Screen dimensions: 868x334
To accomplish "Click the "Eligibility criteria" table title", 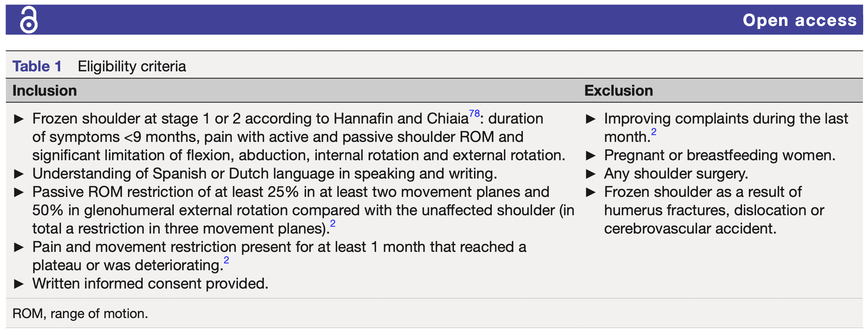I will pyautogui.click(x=132, y=66).
